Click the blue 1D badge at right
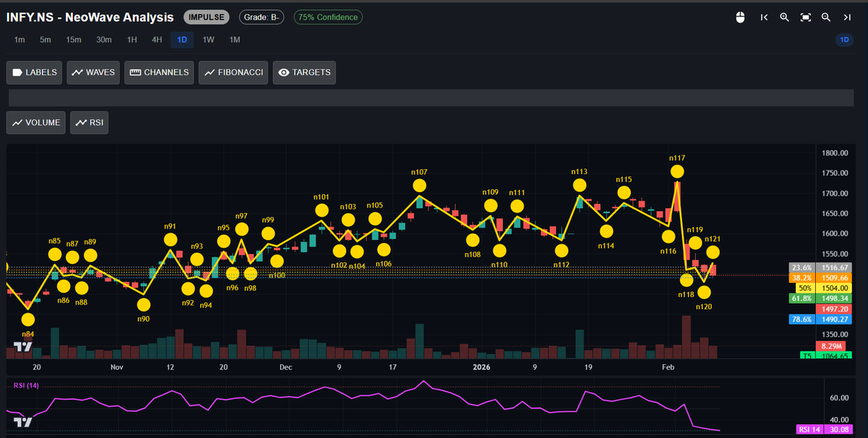The image size is (868, 438). [844, 40]
